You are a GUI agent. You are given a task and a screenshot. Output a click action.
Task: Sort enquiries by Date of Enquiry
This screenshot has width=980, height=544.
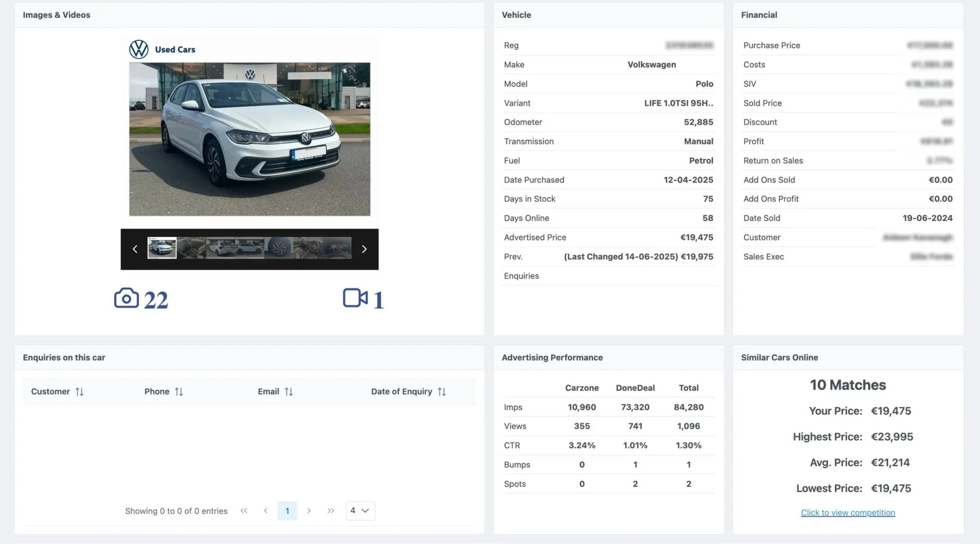[441, 391]
